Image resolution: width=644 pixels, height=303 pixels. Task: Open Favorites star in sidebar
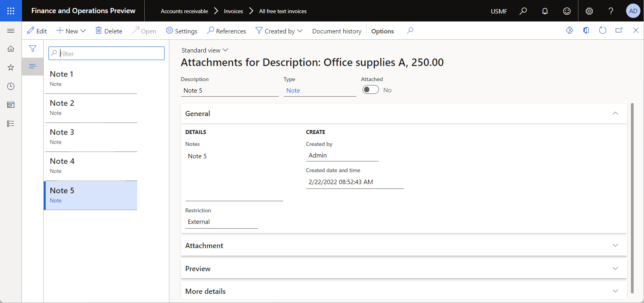click(11, 68)
